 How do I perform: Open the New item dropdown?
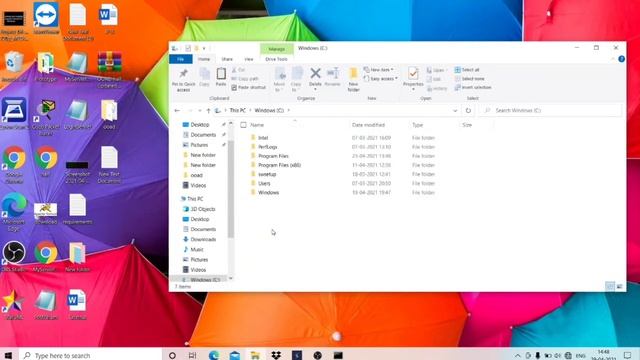(379, 70)
